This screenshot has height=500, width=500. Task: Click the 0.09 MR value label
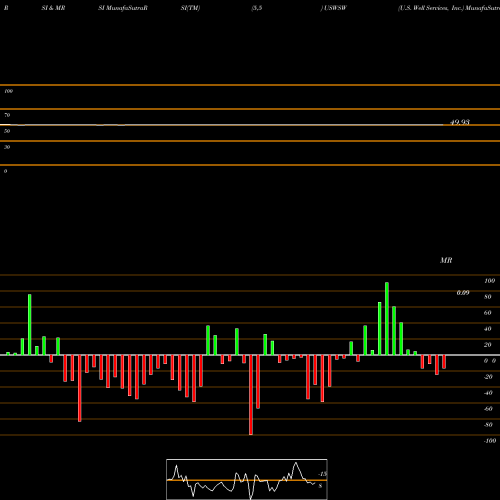(463, 293)
